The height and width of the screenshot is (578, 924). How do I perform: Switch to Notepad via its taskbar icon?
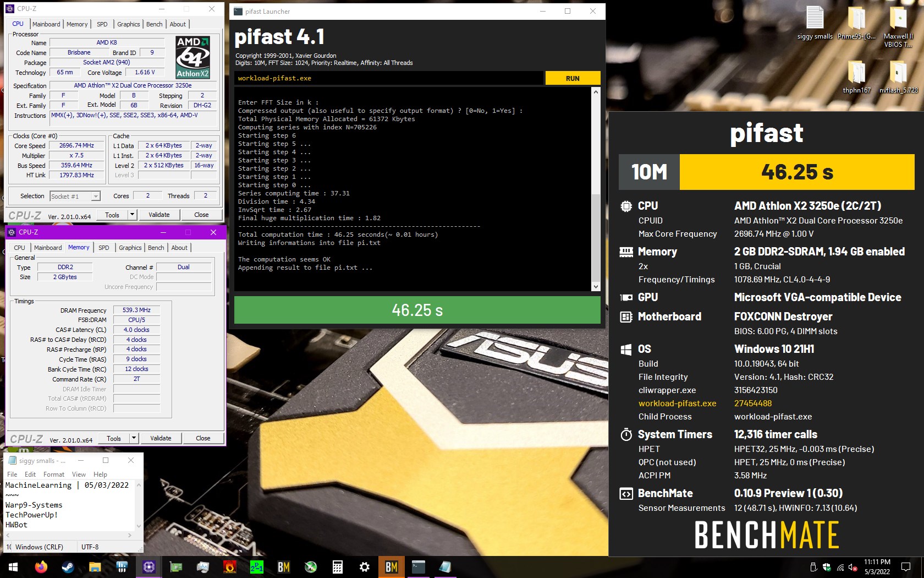pyautogui.click(x=446, y=566)
